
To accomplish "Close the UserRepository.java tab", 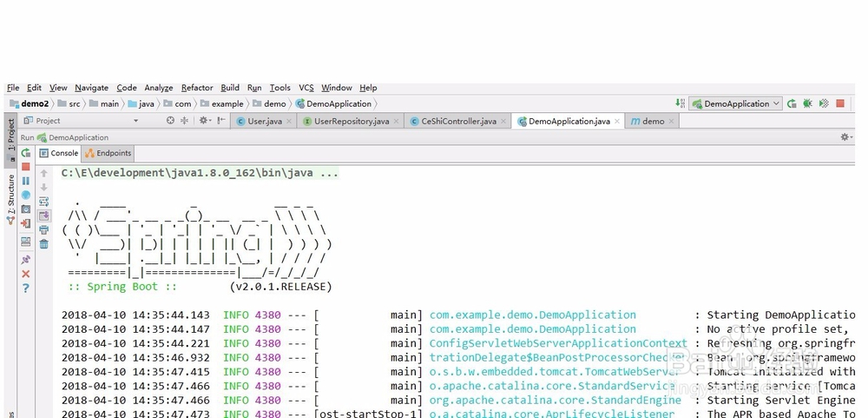I will [x=397, y=122].
